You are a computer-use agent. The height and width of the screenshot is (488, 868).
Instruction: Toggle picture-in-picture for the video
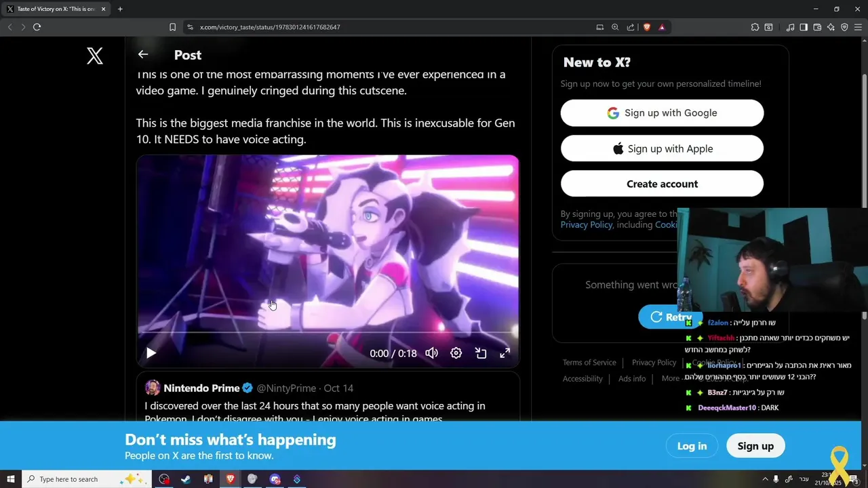(481, 353)
